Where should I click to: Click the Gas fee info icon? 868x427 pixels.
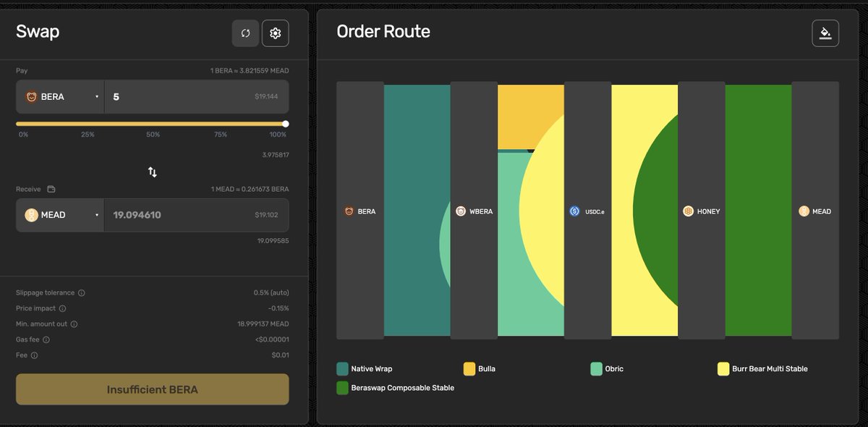pyautogui.click(x=46, y=340)
